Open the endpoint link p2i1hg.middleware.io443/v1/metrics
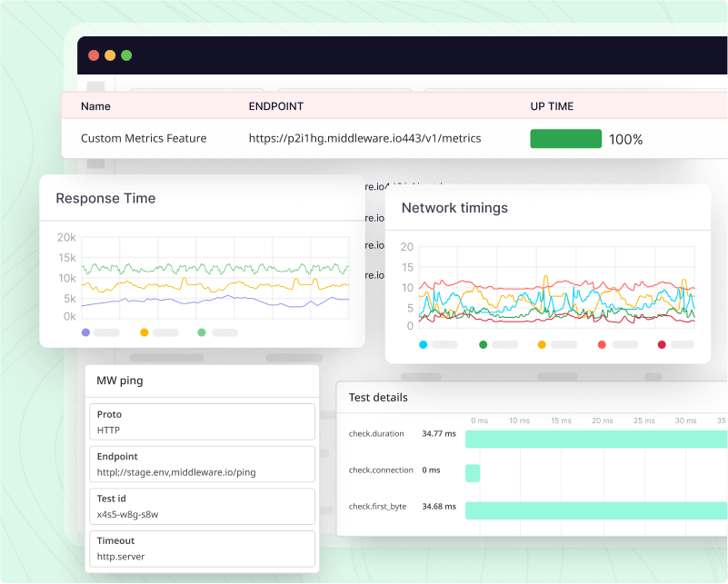Image resolution: width=728 pixels, height=584 pixels. point(364,138)
